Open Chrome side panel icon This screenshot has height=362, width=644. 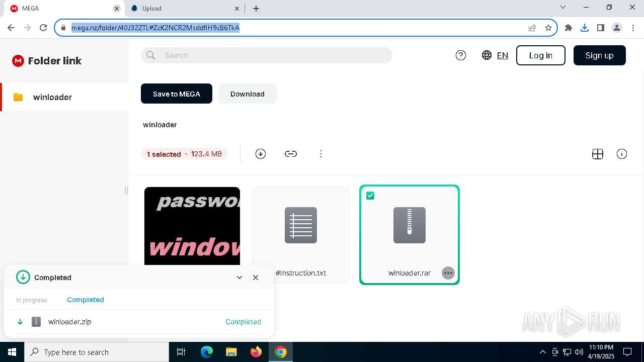coord(601,28)
